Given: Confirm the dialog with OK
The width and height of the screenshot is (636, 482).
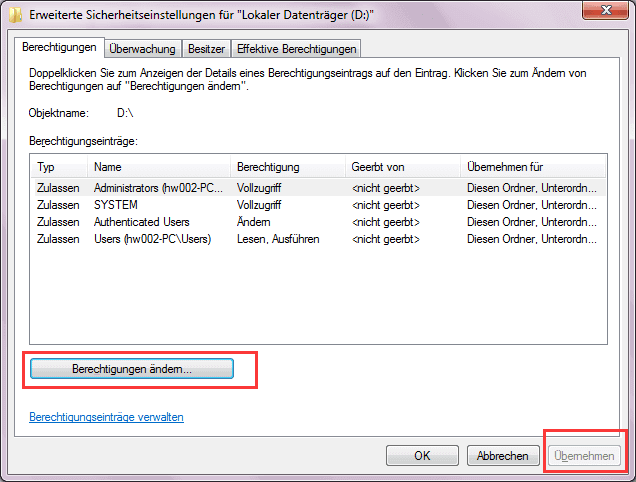Looking at the screenshot, I should coord(422,456).
